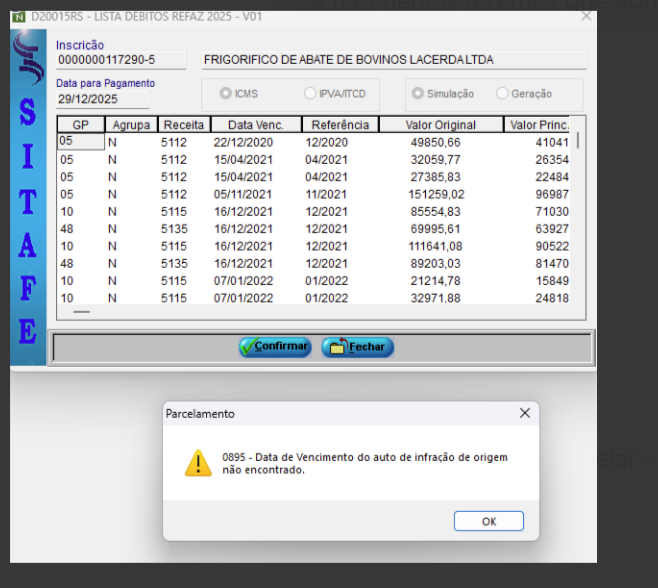Click the Data Venc. column header
The image size is (658, 588).
click(255, 125)
